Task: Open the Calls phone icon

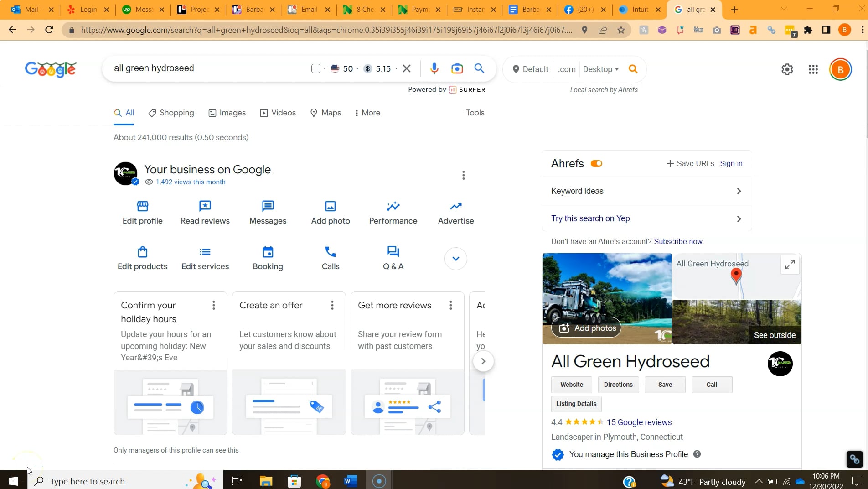Action: [x=331, y=252]
